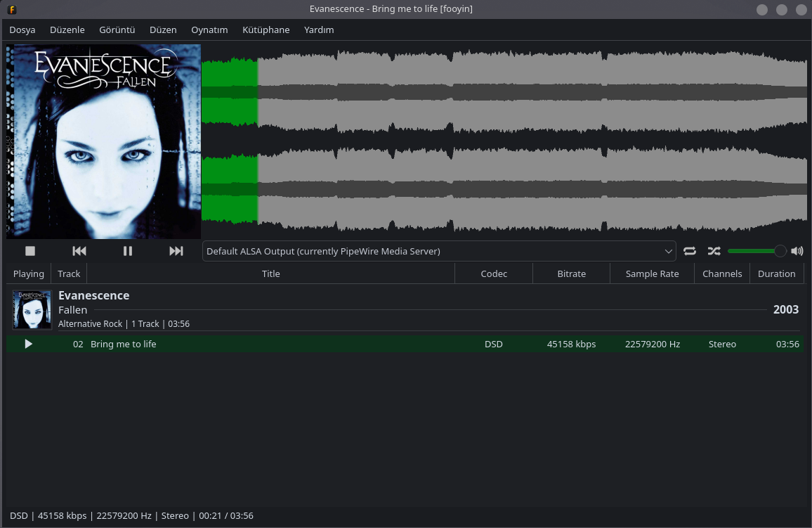Click 'Alternative Rock | 1 Track | 03:56' text
This screenshot has width=812, height=528.
pyautogui.click(x=124, y=324)
